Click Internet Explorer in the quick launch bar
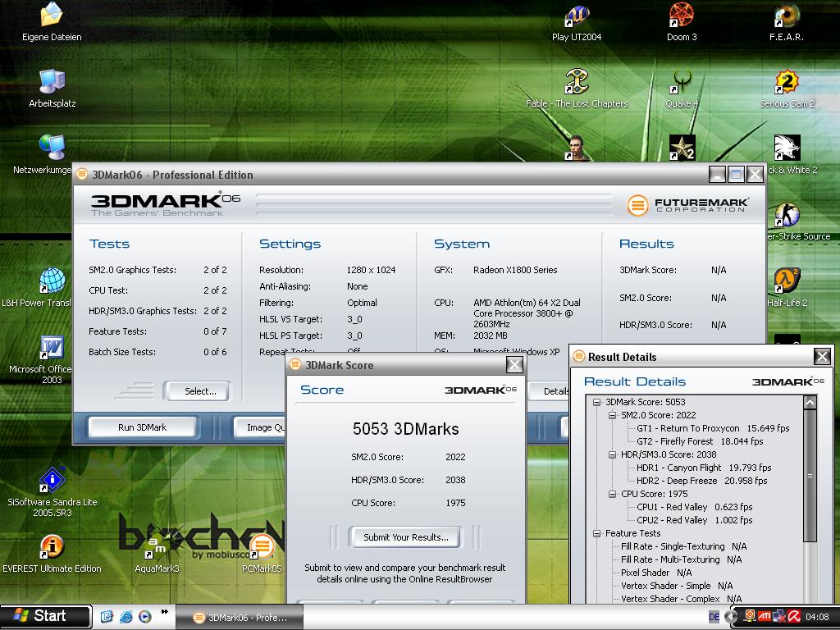 click(x=126, y=617)
